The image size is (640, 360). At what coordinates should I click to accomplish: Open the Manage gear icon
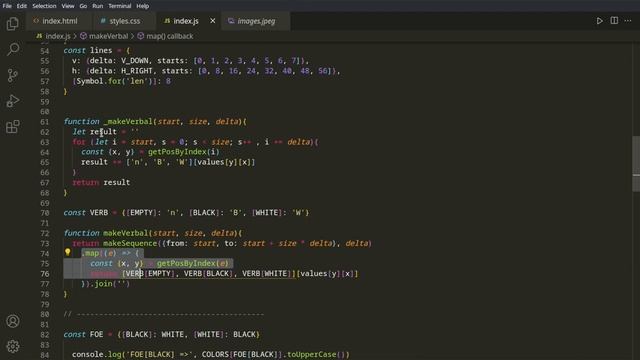pyautogui.click(x=13, y=346)
